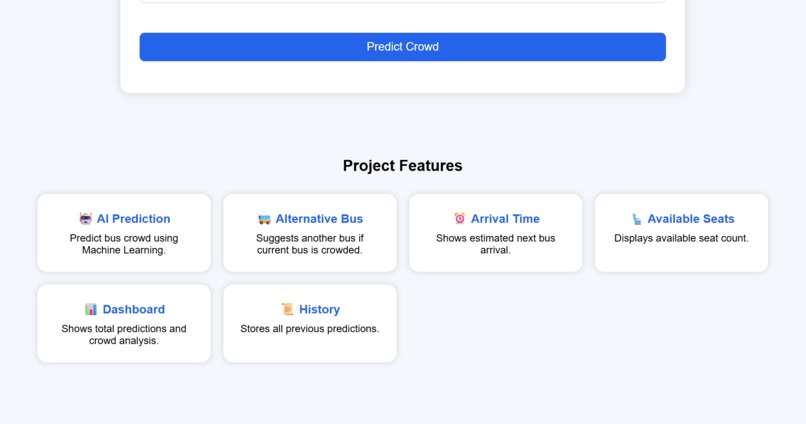This screenshot has height=424, width=806.
Task: Click the text 'Displays available seat count.'
Action: 681,238
